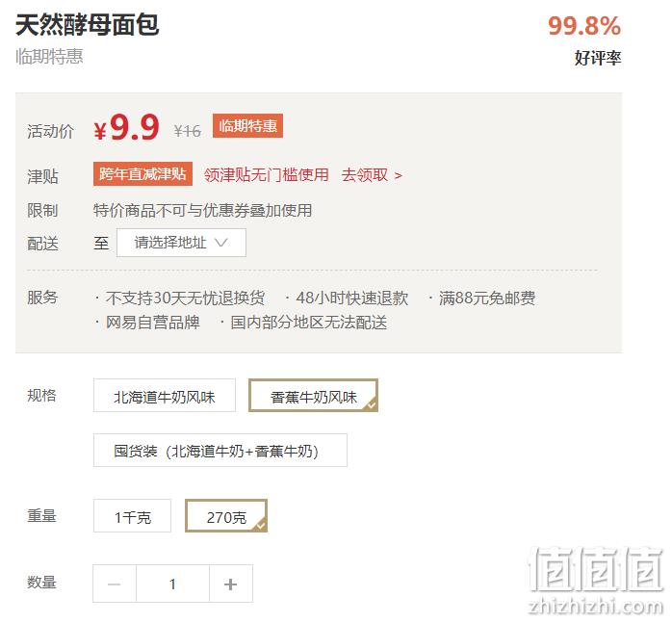The width and height of the screenshot is (672, 623).
Task: Click 满88元免邮费 service item
Action: coord(487,298)
